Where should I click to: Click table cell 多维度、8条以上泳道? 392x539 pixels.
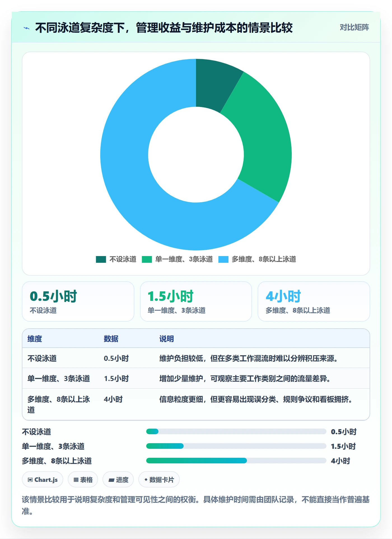click(x=59, y=404)
